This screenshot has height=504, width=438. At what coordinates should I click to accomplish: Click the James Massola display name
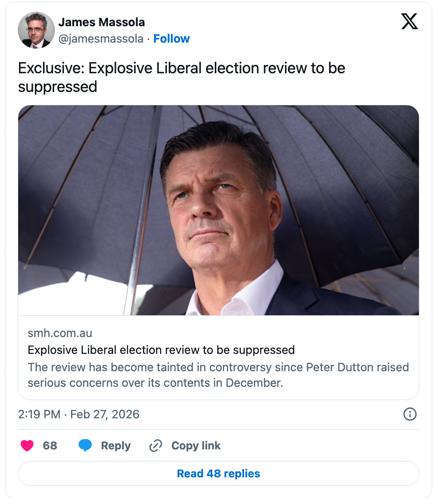click(102, 22)
